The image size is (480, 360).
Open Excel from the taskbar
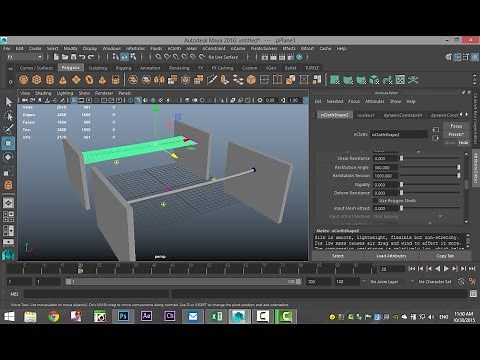point(216,316)
